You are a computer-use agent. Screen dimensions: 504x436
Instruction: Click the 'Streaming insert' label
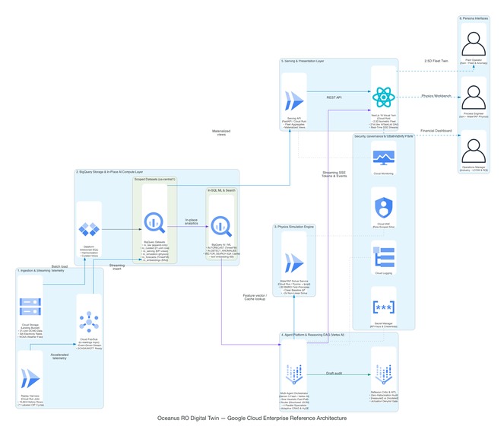coord(116,267)
